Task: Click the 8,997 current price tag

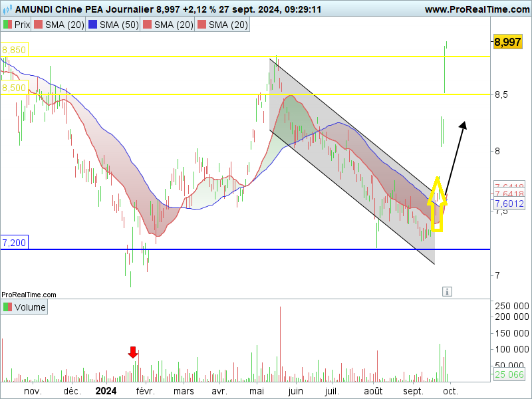Action: 507,42
